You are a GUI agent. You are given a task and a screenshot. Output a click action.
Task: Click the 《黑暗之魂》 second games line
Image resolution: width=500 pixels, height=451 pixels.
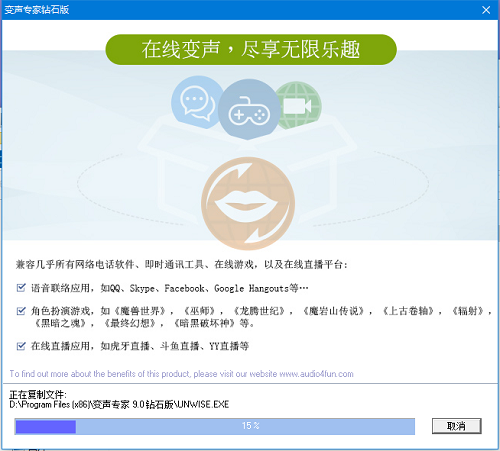point(144,323)
